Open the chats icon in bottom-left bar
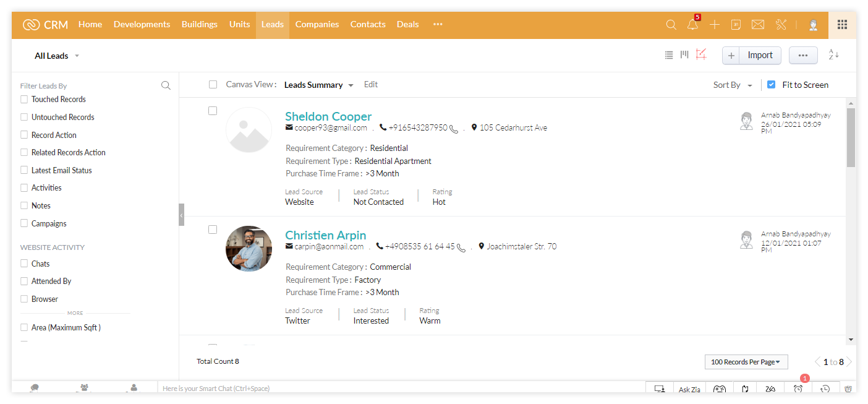868x404 pixels. (x=35, y=389)
